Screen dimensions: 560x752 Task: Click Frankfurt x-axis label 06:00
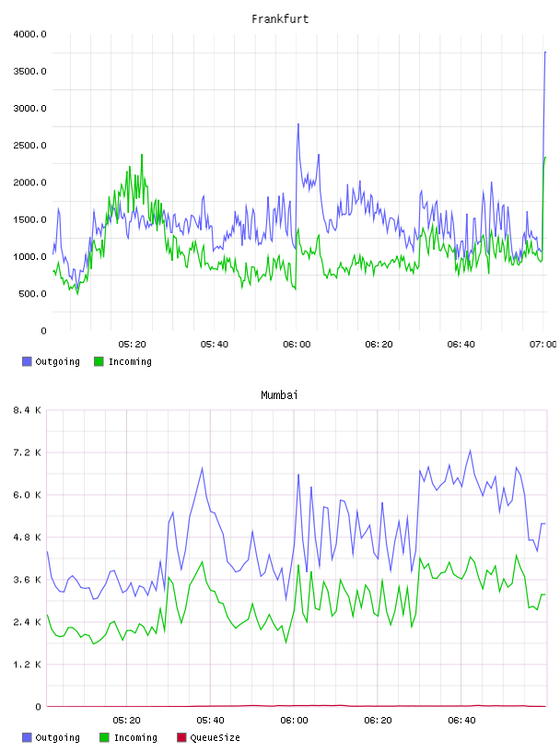[x=297, y=345]
